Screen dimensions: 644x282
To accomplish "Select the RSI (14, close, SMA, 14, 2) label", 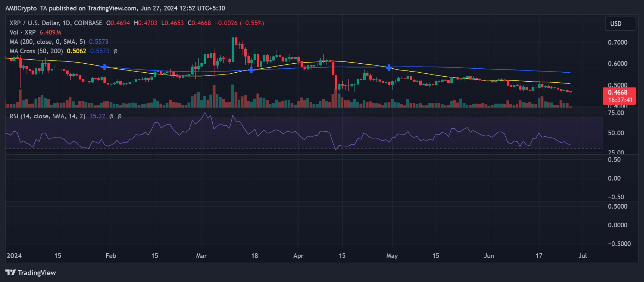I will pyautogui.click(x=48, y=116).
